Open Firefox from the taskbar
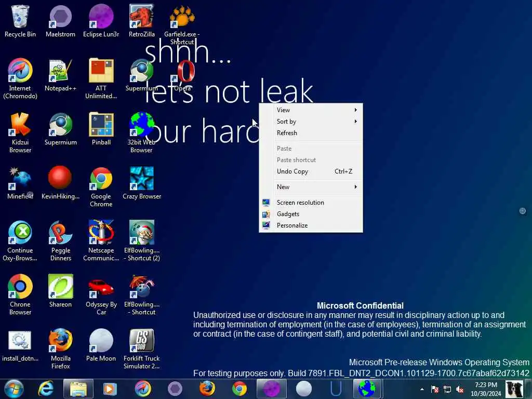Image resolution: width=532 pixels, height=399 pixels. [207, 389]
